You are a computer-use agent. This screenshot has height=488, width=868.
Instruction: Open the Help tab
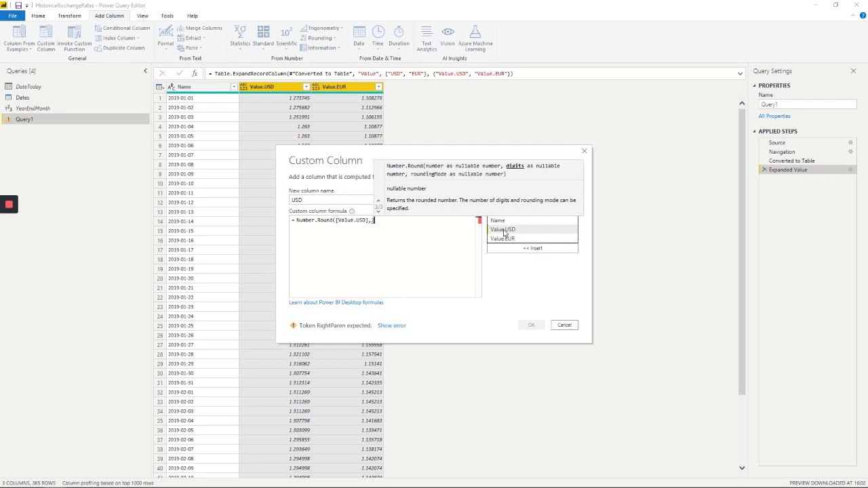pos(193,16)
